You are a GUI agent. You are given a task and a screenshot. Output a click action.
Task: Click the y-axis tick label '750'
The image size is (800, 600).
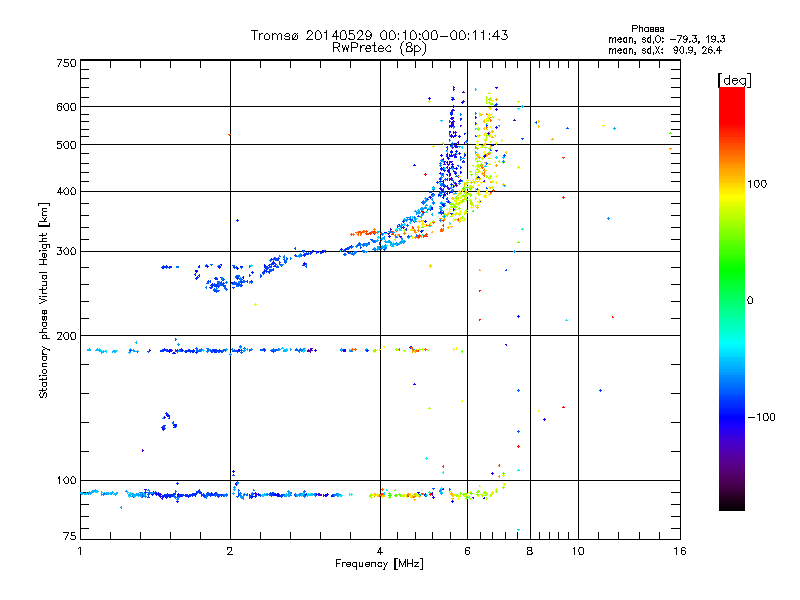[66, 63]
